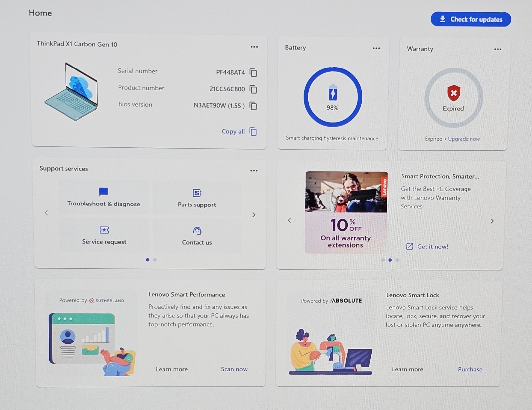Click the Check for updates button
Viewport: 532px width, 410px height.
coord(471,19)
